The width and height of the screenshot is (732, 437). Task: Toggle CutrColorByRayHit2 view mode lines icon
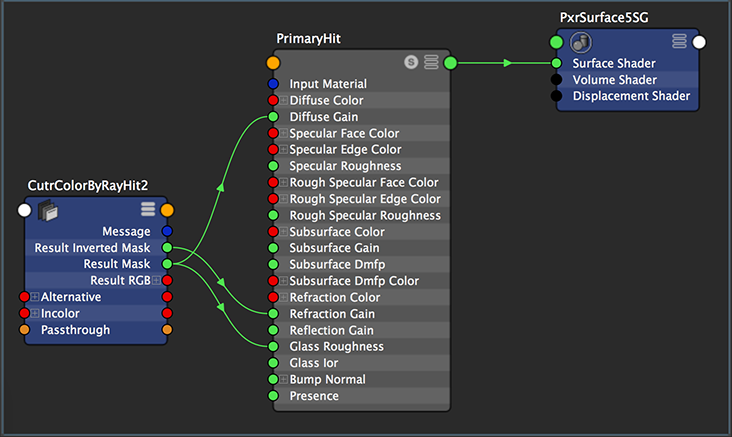click(x=148, y=209)
